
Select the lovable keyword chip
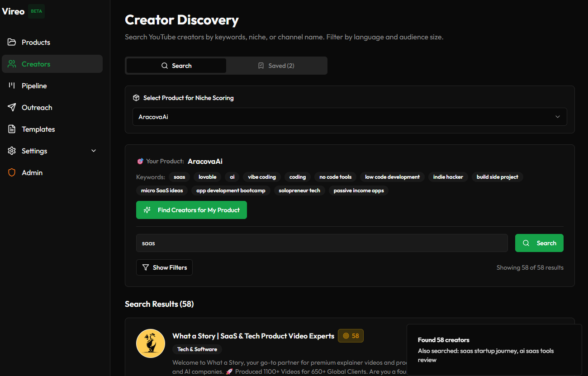coord(207,177)
